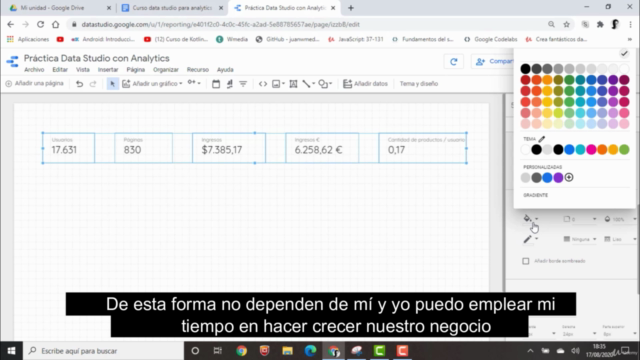The width and height of the screenshot is (640, 360).
Task: Open the new browser tab button
Action: (351, 8)
